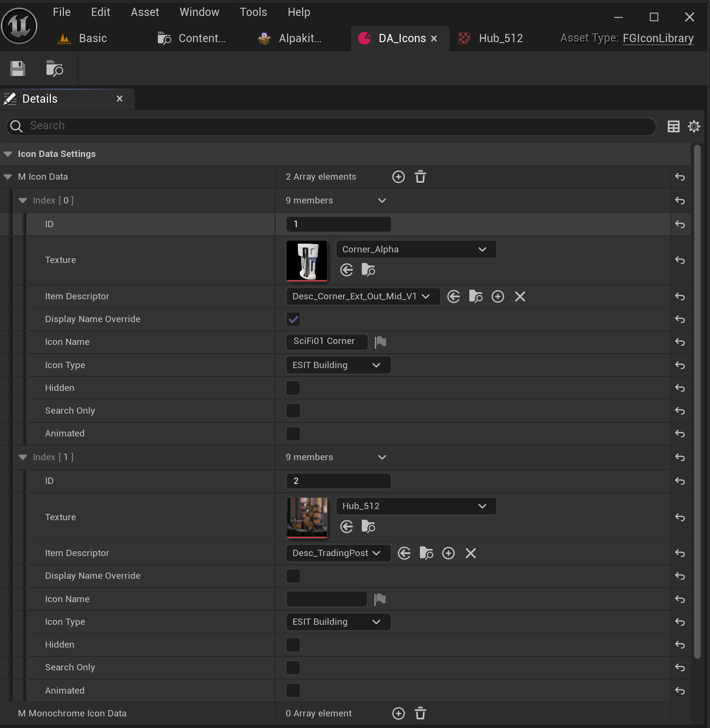Screen dimensions: 710x728
Task: Remove all M Icon Data array elements
Action: point(420,177)
